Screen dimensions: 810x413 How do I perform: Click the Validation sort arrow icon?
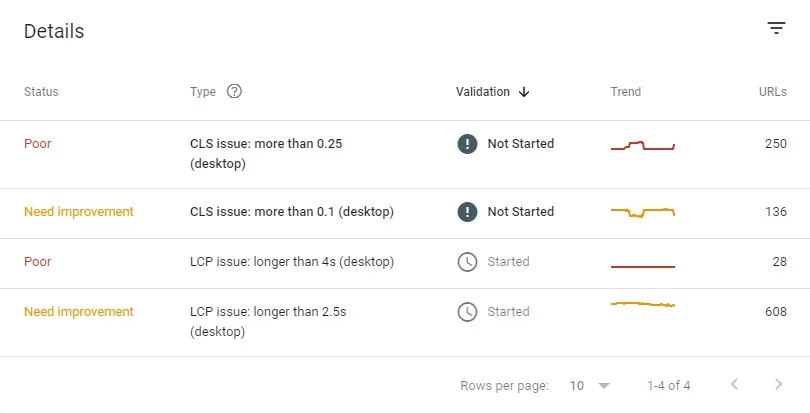[524, 92]
